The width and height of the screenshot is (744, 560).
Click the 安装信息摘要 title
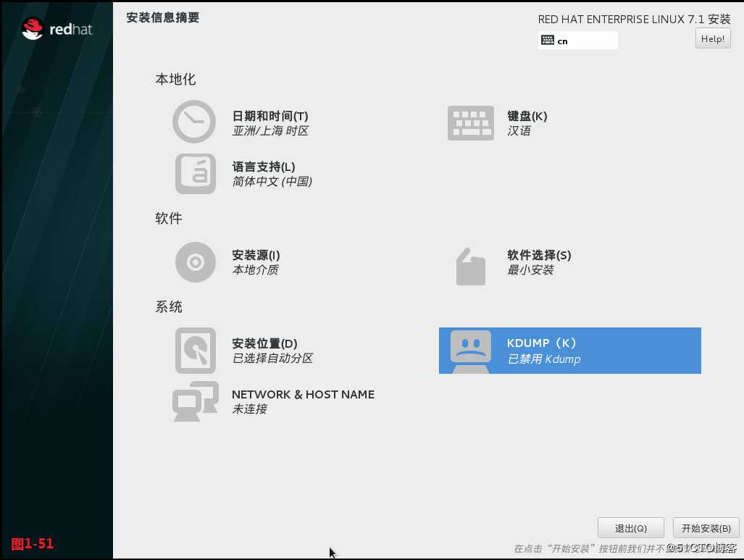(x=163, y=17)
